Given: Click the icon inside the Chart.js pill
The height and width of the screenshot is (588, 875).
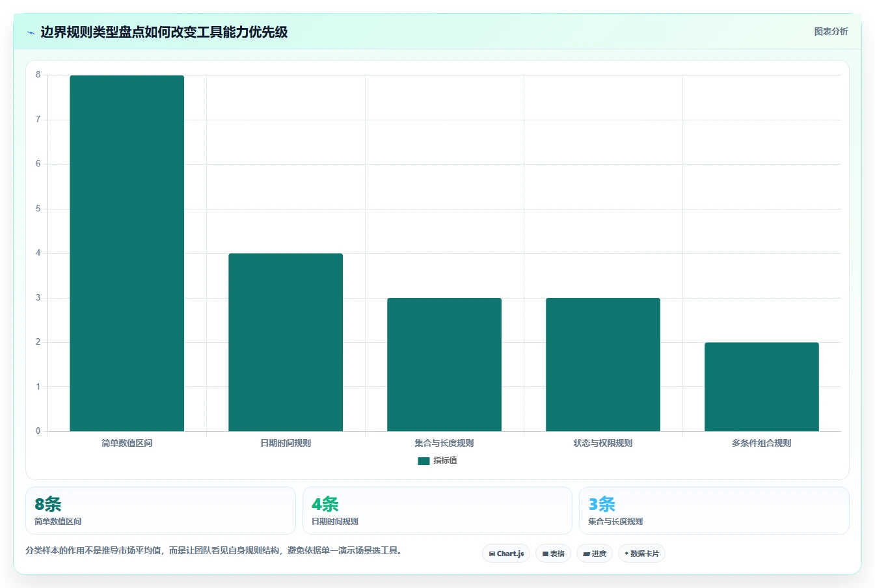Looking at the screenshot, I should coord(492,554).
